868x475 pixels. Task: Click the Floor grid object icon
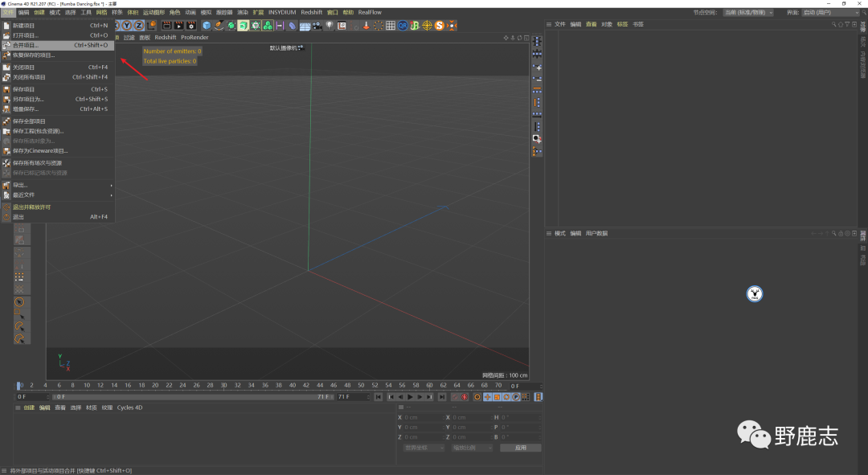point(305,26)
